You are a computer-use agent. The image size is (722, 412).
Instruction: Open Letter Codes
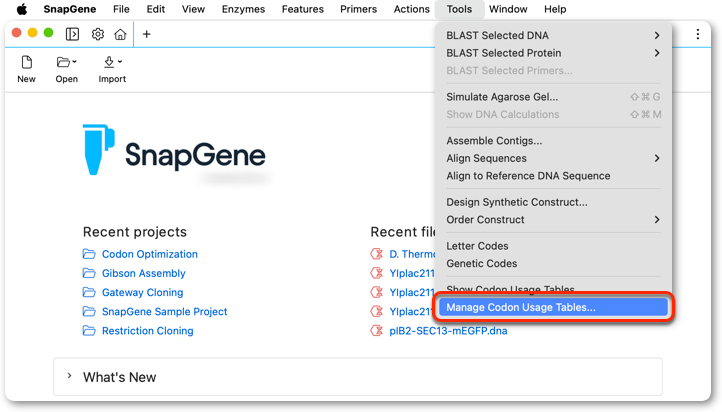pos(553,246)
